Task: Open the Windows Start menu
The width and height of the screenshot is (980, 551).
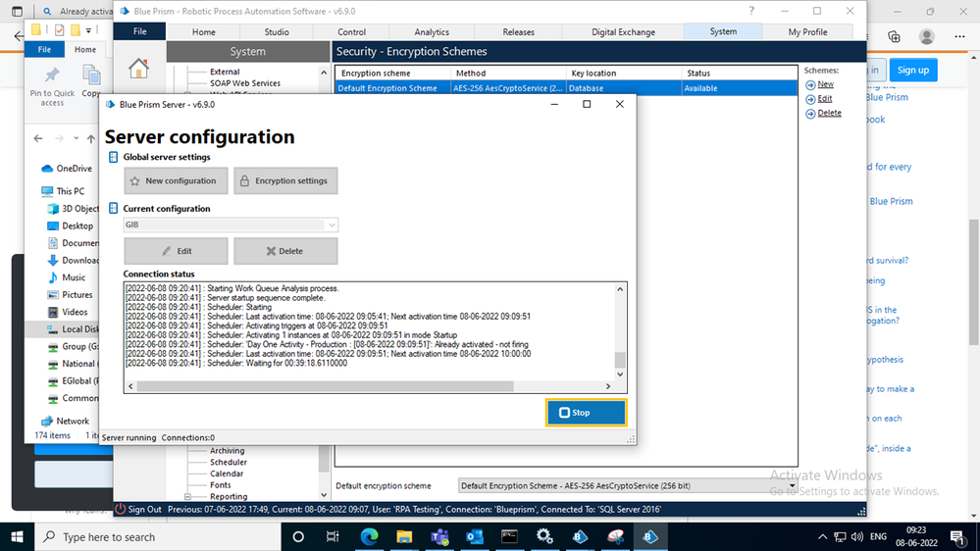Action: (x=17, y=536)
